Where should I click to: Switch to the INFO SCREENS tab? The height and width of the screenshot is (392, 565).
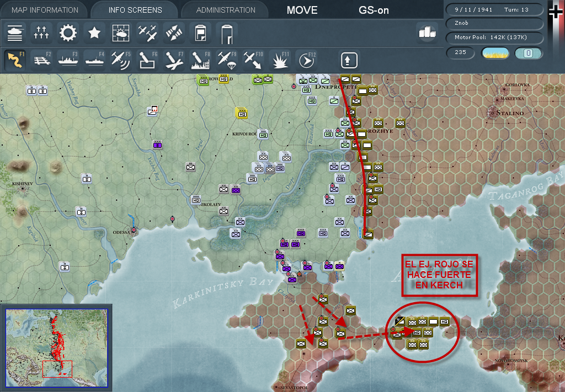click(x=135, y=10)
